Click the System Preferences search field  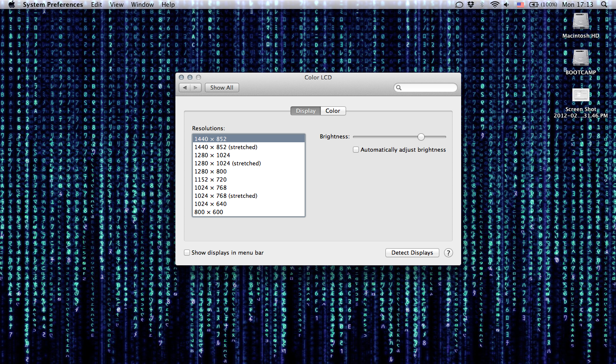point(426,88)
